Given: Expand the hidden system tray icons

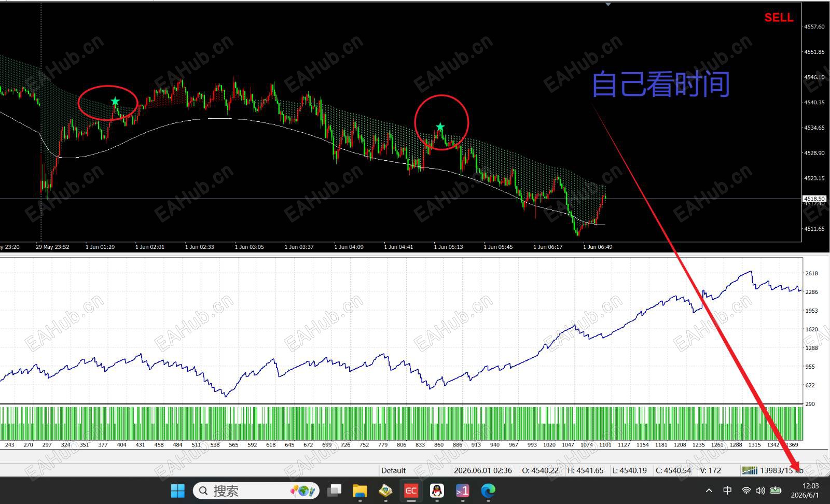Looking at the screenshot, I should (x=709, y=491).
